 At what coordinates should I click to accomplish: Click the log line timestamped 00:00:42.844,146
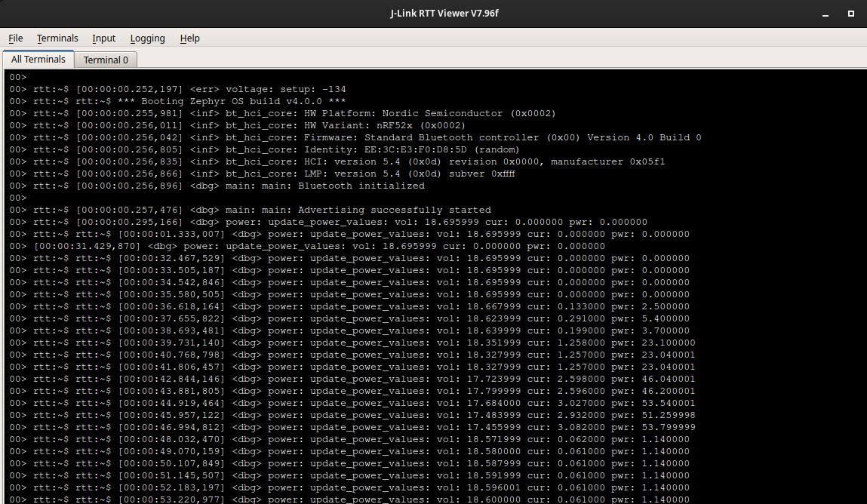coord(352,379)
